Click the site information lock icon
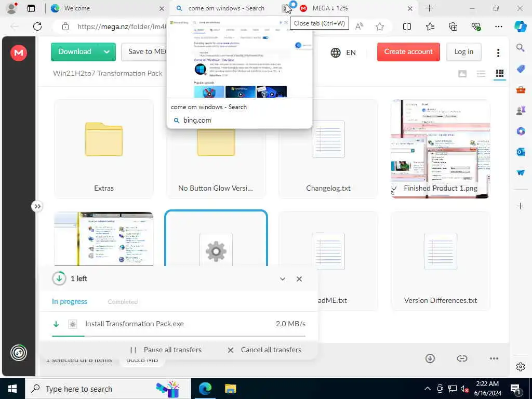 coord(65,26)
